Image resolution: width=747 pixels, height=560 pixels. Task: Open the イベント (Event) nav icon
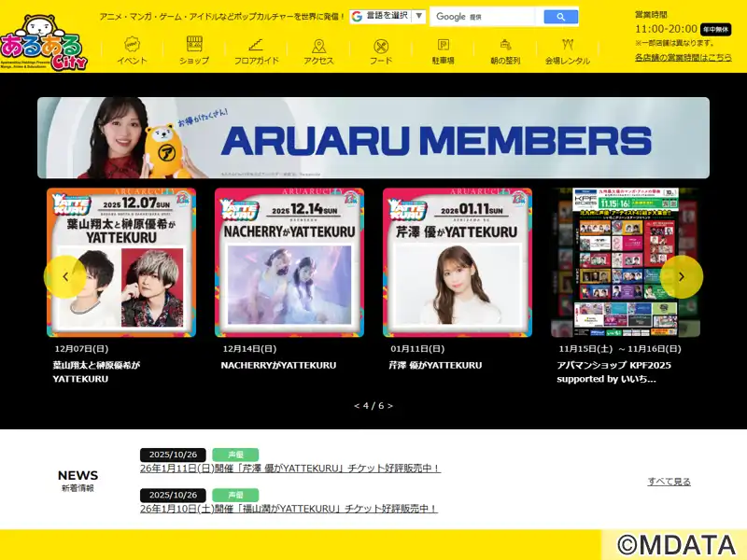(132, 47)
